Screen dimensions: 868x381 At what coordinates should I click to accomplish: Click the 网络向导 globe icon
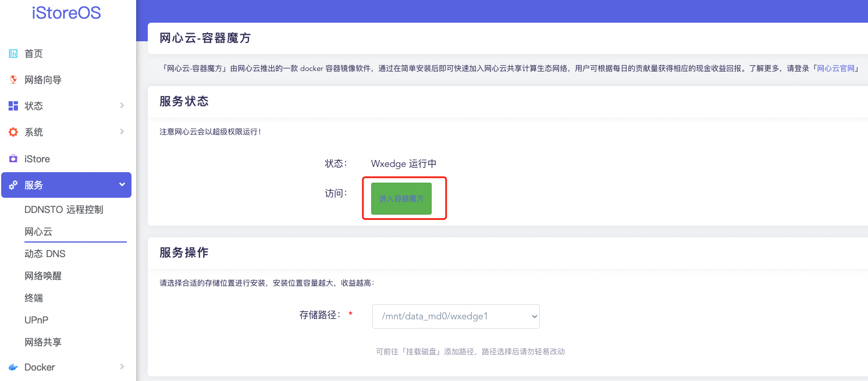13,80
